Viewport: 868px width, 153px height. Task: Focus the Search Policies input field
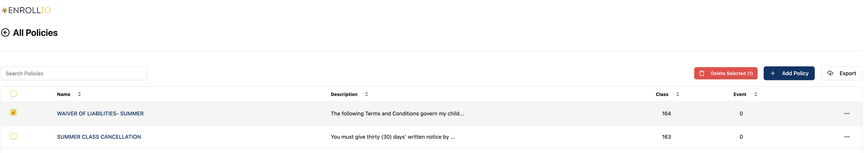[x=74, y=73]
